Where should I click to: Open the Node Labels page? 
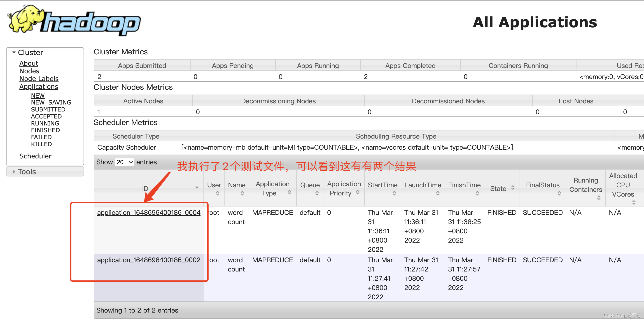[39, 79]
